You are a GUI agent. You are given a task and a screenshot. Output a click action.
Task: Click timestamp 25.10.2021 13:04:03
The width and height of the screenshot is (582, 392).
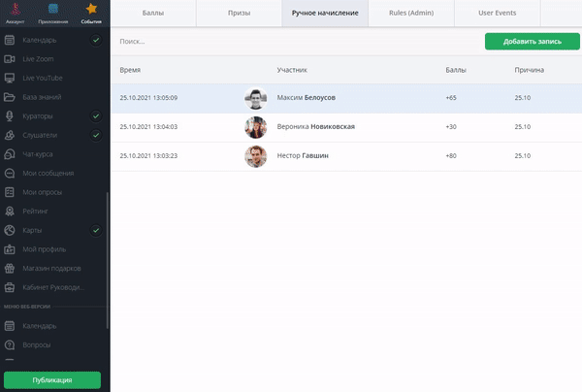[148, 126]
